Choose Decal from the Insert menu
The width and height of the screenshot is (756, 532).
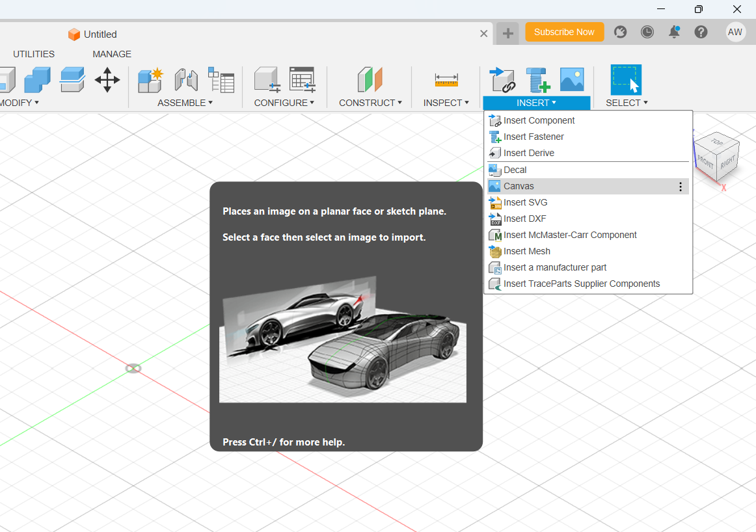tap(588, 170)
